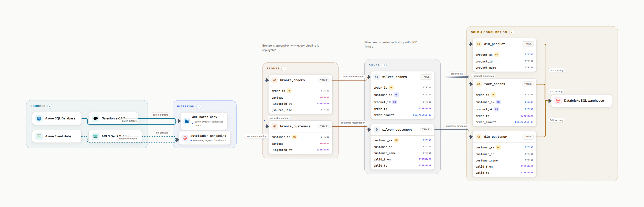Click the adf_batch_copy factory icon
The width and height of the screenshot is (644, 207).
[x=187, y=121]
